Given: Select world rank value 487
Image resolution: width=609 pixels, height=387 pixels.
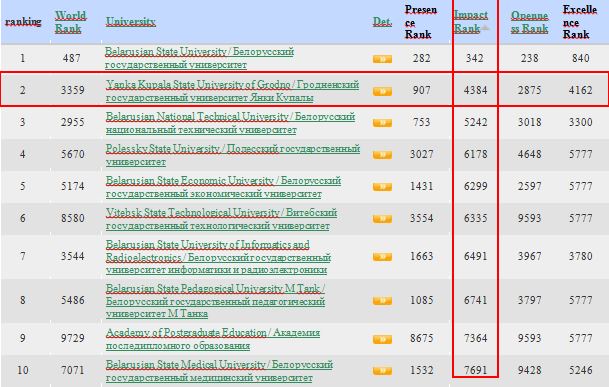Looking at the screenshot, I should [72, 58].
